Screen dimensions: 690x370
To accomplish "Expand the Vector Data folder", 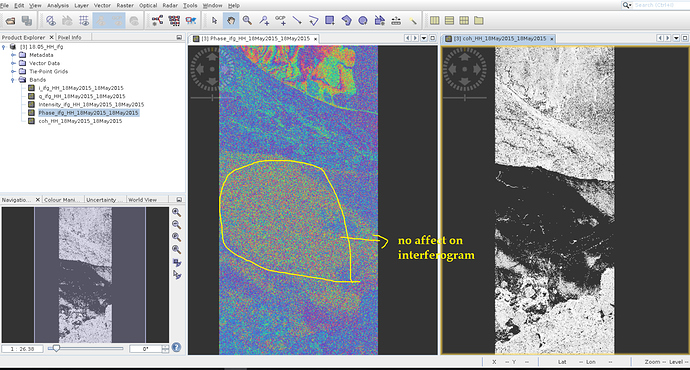I will click(13, 63).
